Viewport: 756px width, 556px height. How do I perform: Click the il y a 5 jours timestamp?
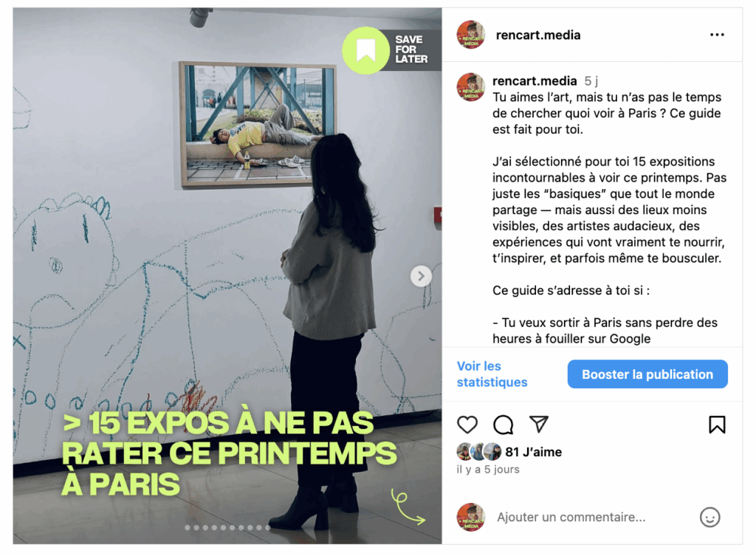pos(488,469)
